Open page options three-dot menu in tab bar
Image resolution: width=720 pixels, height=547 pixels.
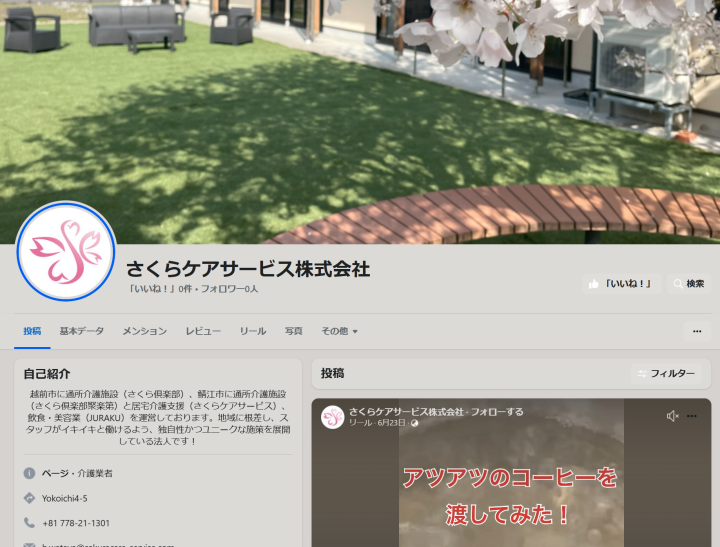point(697,331)
